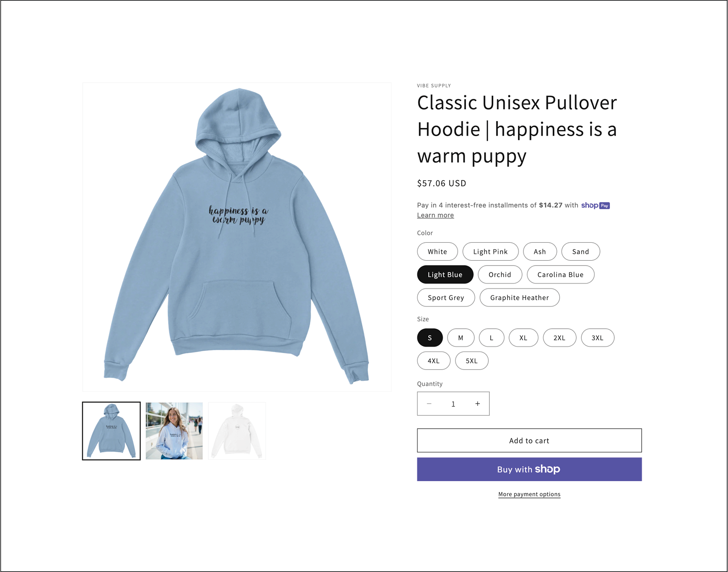This screenshot has height=572, width=728.
Task: View the blue hoodie thumbnail
Action: 111,431
